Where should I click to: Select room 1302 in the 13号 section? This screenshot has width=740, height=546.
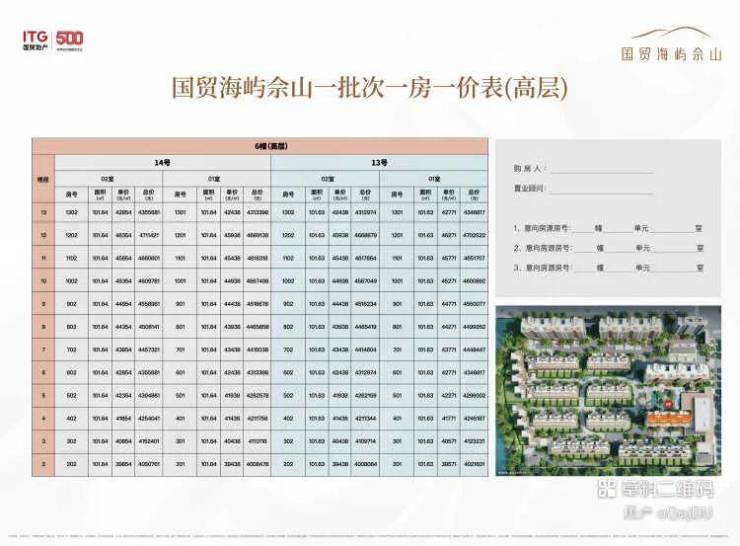coord(288,213)
